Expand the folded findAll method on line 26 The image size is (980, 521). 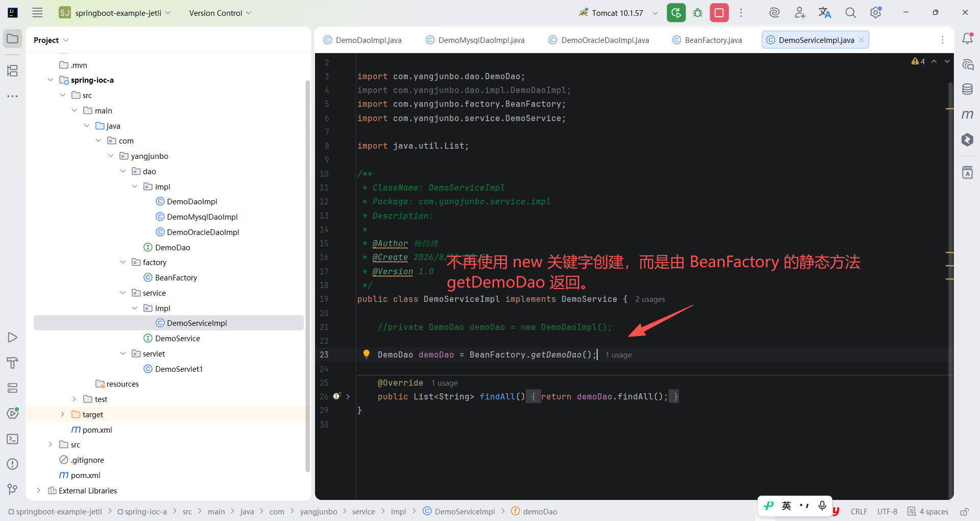348,396
